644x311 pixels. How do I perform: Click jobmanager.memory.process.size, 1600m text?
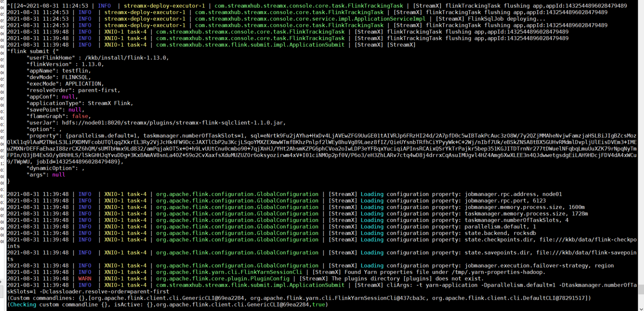[525, 207]
